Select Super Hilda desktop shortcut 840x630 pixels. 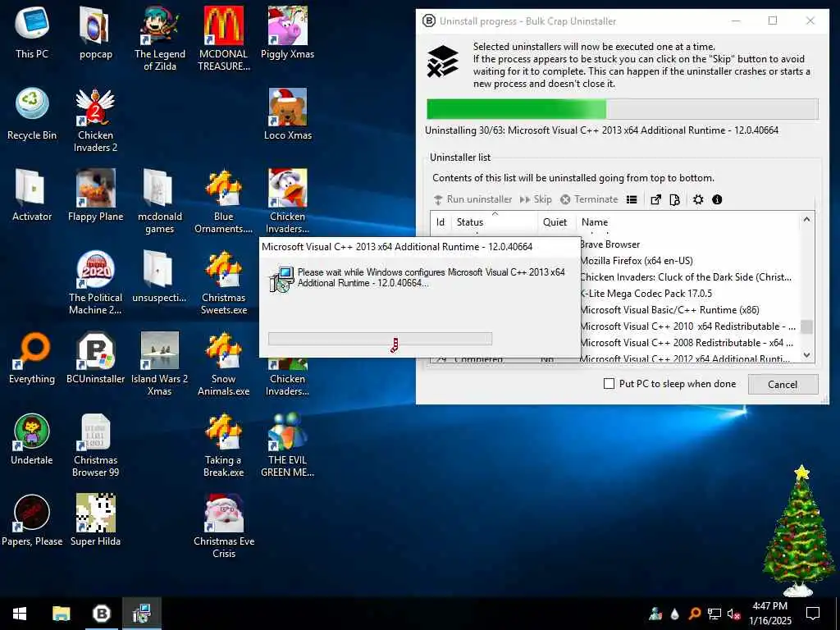[95, 520]
